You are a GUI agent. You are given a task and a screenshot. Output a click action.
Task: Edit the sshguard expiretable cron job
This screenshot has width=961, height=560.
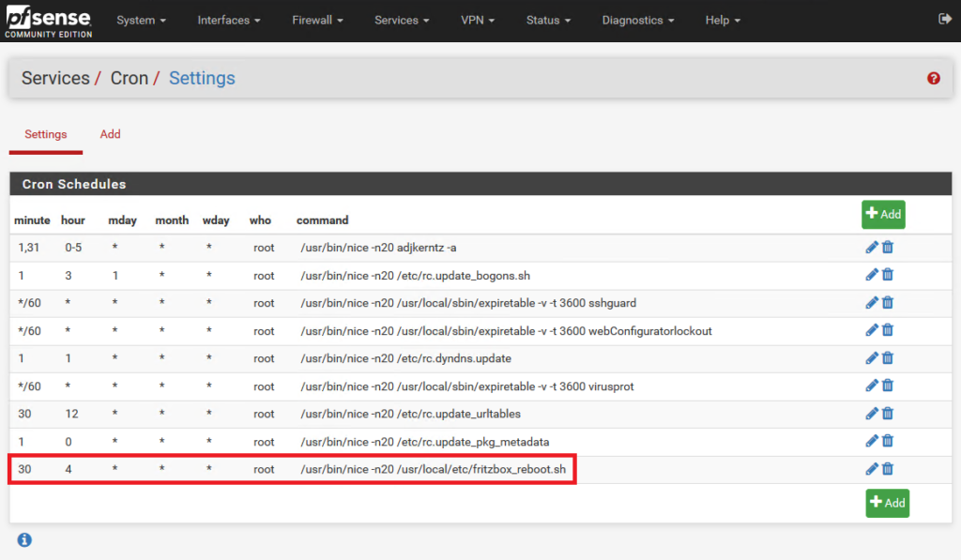[872, 303]
